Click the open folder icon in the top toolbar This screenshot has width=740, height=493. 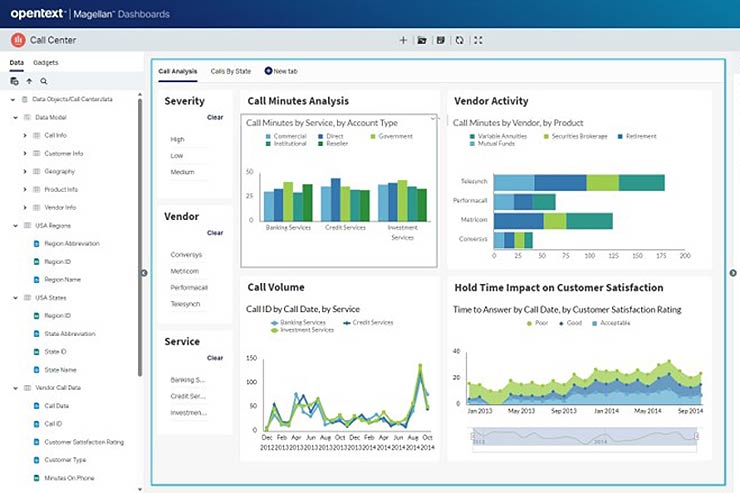click(422, 40)
